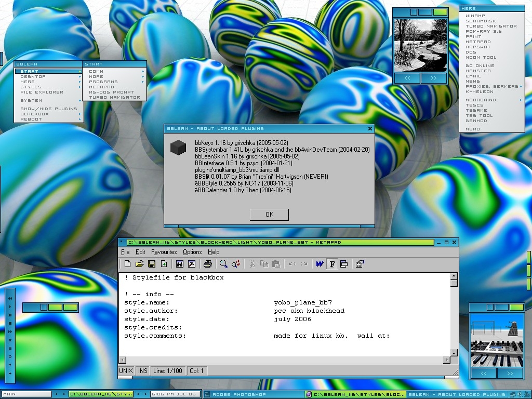Open Find with the magnifying glass icon
532x399 pixels.
click(223, 264)
